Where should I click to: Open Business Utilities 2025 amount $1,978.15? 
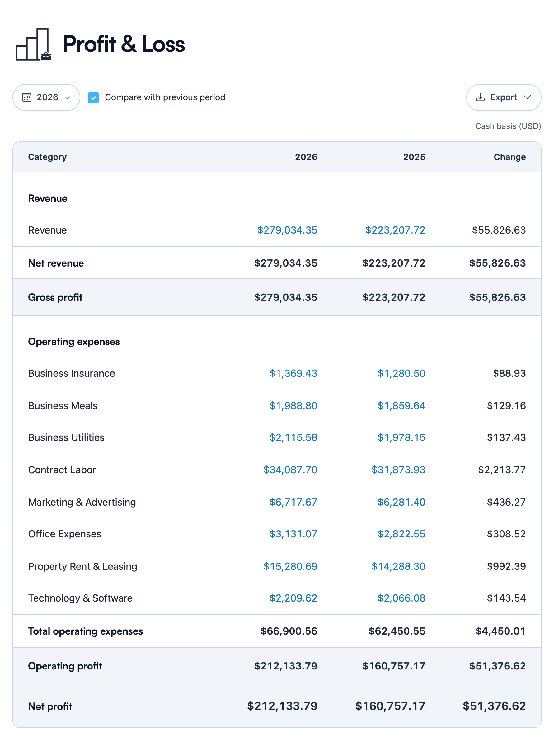(x=401, y=437)
